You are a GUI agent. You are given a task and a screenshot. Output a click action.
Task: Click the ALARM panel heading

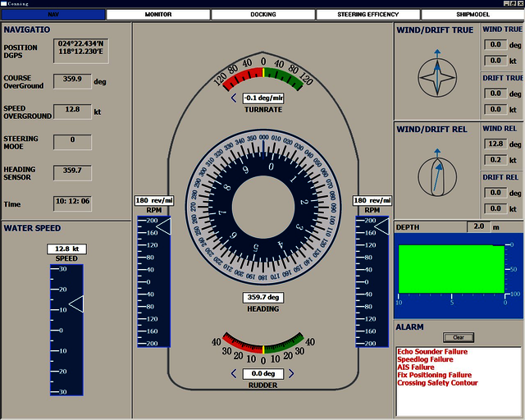pos(409,326)
